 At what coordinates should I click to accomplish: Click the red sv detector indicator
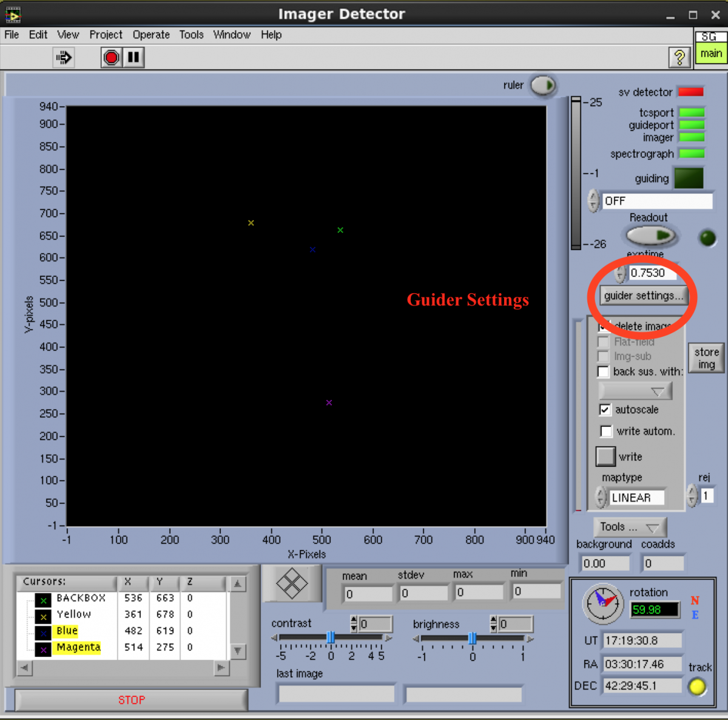[690, 92]
